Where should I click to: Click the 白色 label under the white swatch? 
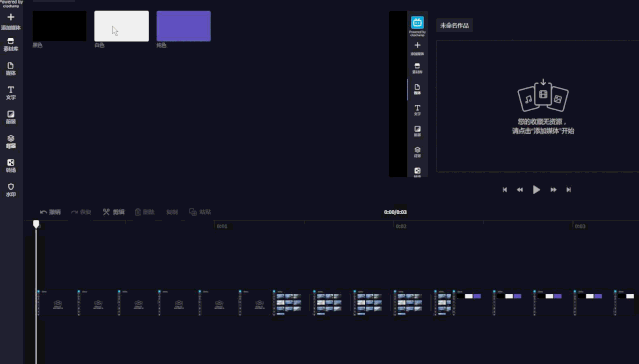99,46
